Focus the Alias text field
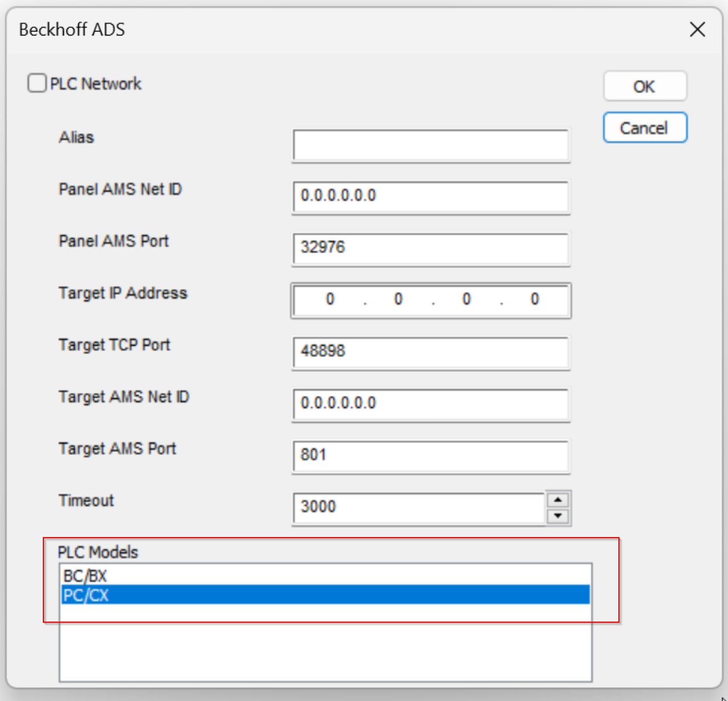The image size is (728, 701). (x=431, y=146)
